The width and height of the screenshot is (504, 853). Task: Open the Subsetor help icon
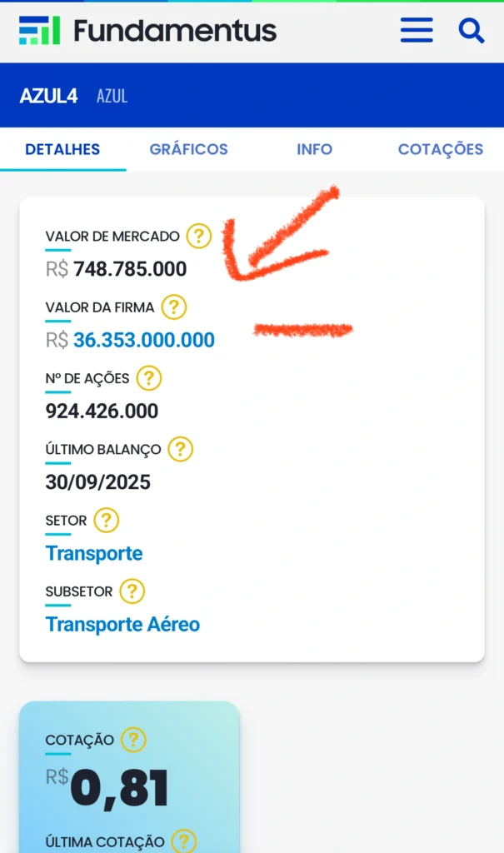(x=132, y=591)
